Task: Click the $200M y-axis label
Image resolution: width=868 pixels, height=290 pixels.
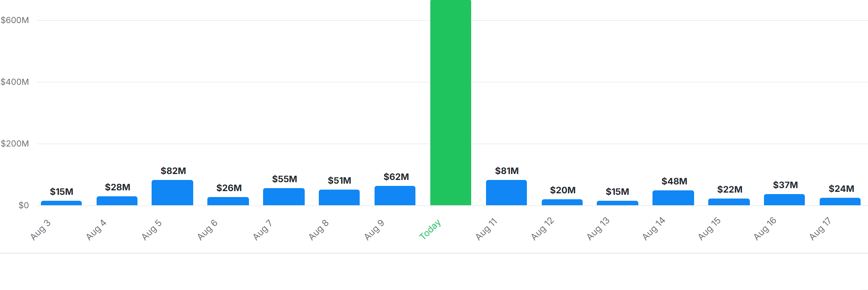Action: [x=14, y=144]
